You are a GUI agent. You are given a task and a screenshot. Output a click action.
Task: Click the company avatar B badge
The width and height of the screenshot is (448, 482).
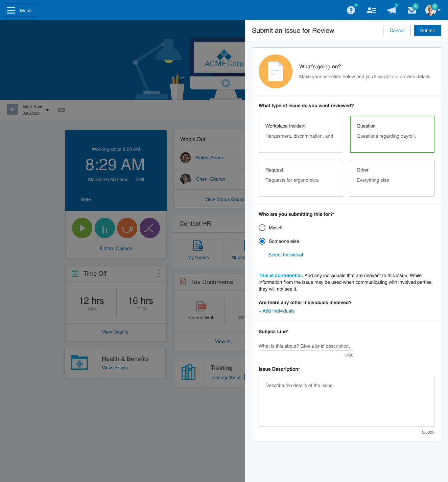[x=12, y=110]
